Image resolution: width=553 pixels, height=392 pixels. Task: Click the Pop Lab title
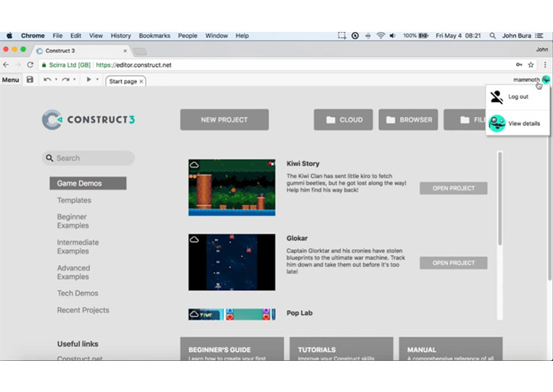299,313
